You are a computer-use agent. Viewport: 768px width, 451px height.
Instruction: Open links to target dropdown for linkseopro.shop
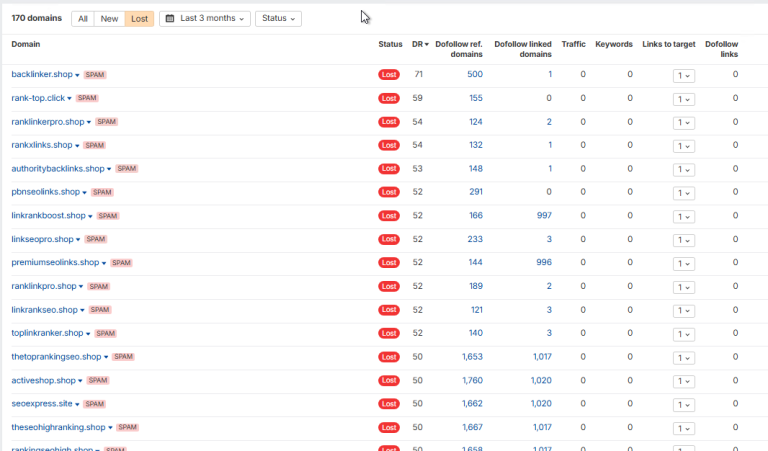pos(684,240)
